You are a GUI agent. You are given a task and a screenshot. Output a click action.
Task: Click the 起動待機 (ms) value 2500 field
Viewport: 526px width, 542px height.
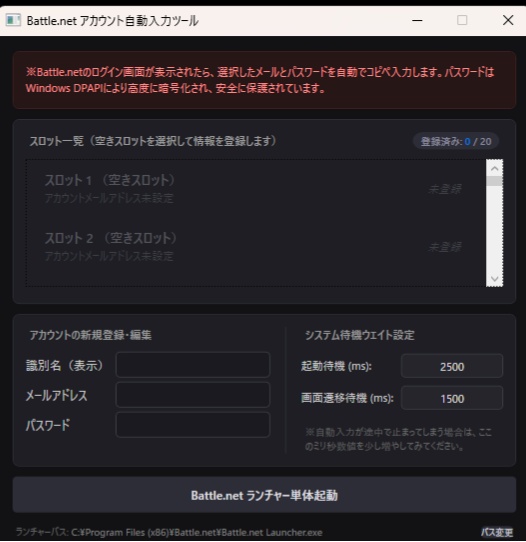452,366
